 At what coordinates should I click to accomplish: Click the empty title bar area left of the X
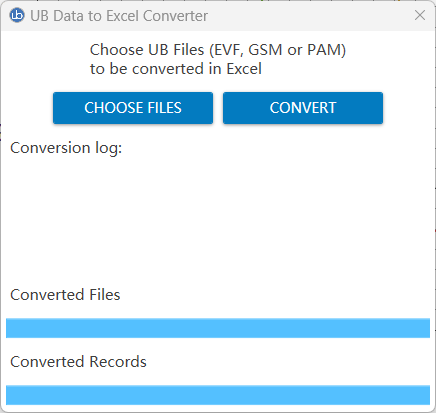tap(310, 16)
